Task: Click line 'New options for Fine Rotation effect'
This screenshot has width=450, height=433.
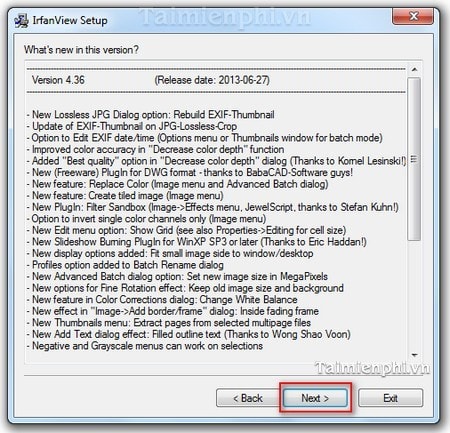Action: 185,288
